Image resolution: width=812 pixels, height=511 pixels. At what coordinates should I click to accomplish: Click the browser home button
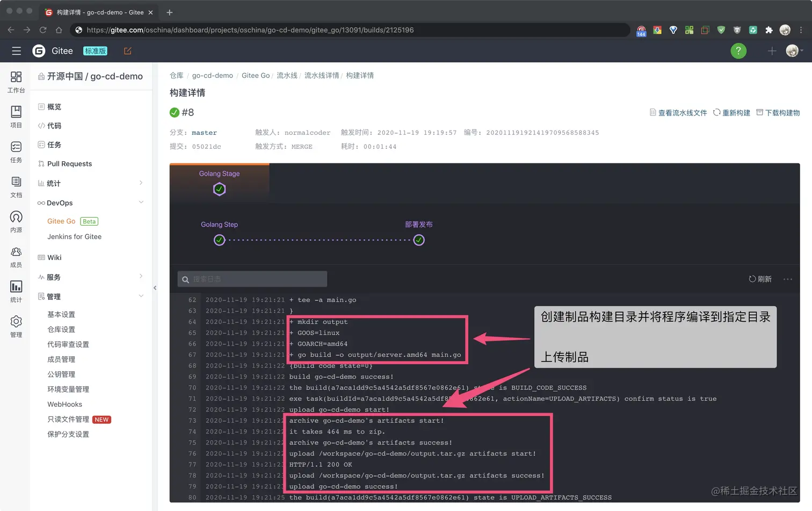(x=59, y=30)
